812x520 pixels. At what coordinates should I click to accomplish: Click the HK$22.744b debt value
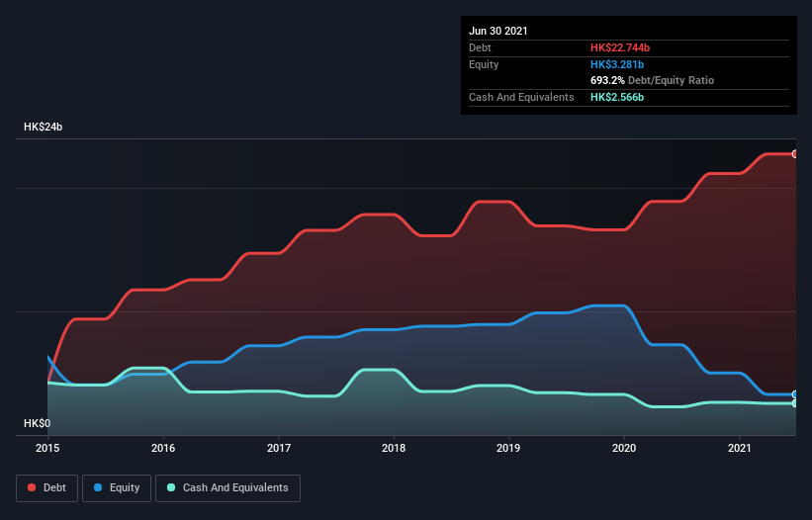click(620, 47)
